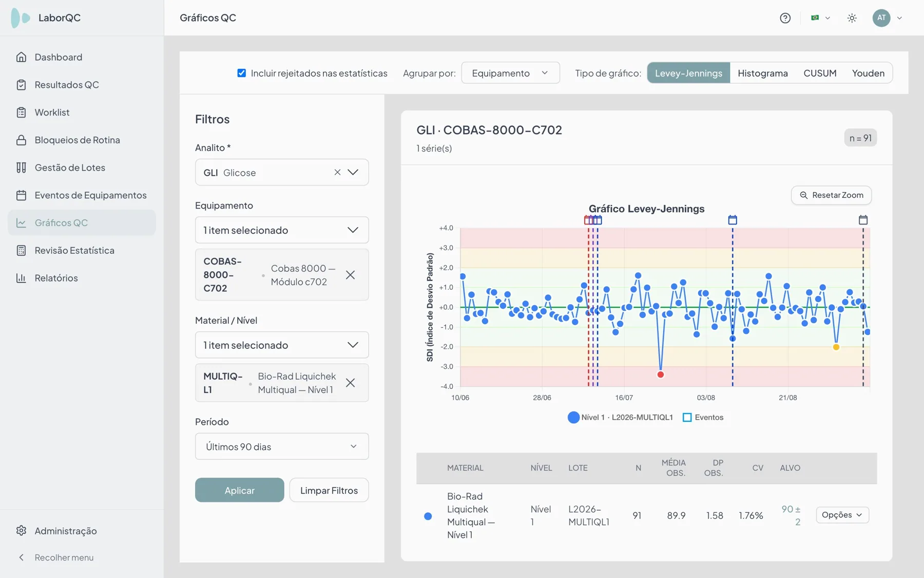924x578 pixels.
Task: Remove the MULTIQ-L1 material chip
Action: click(x=350, y=383)
